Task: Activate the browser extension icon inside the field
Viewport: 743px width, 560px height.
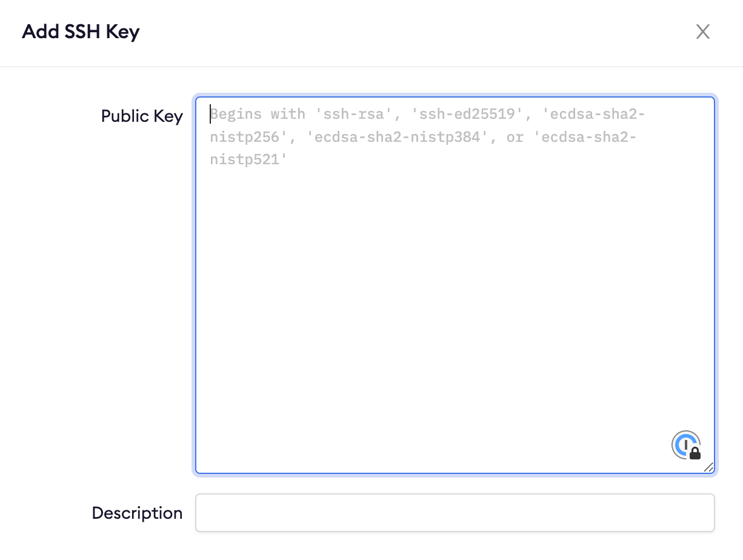Action: 685,445
